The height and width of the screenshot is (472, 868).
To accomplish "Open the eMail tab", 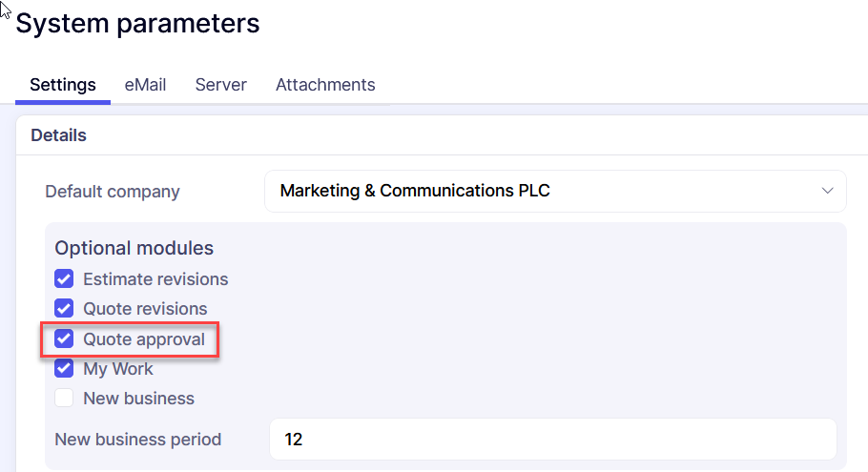I will click(145, 85).
